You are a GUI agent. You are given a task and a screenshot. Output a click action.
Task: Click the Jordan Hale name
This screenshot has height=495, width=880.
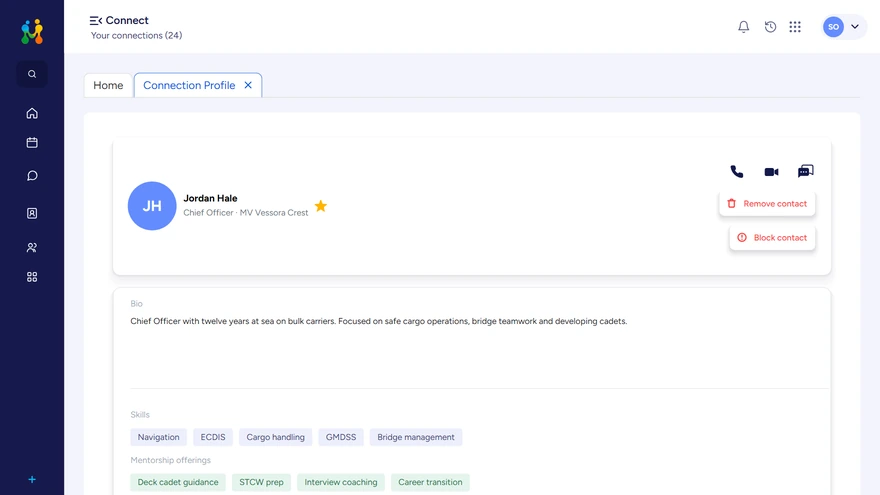pyautogui.click(x=210, y=198)
